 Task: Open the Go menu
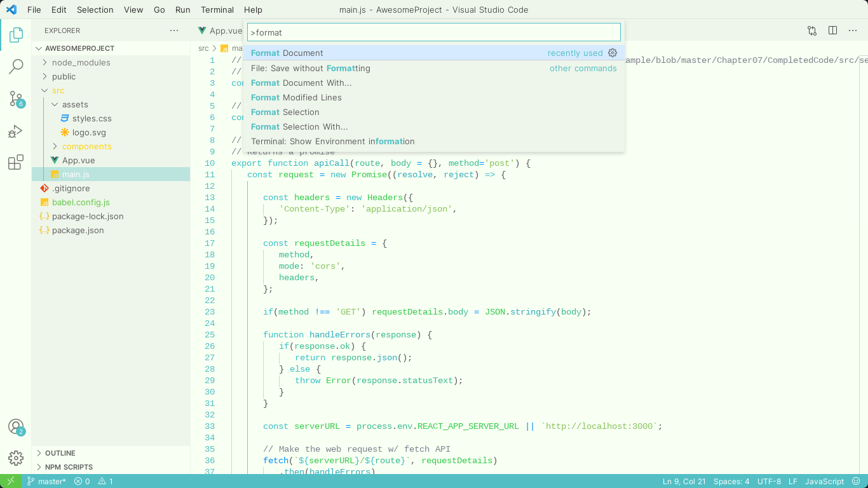[x=159, y=10]
